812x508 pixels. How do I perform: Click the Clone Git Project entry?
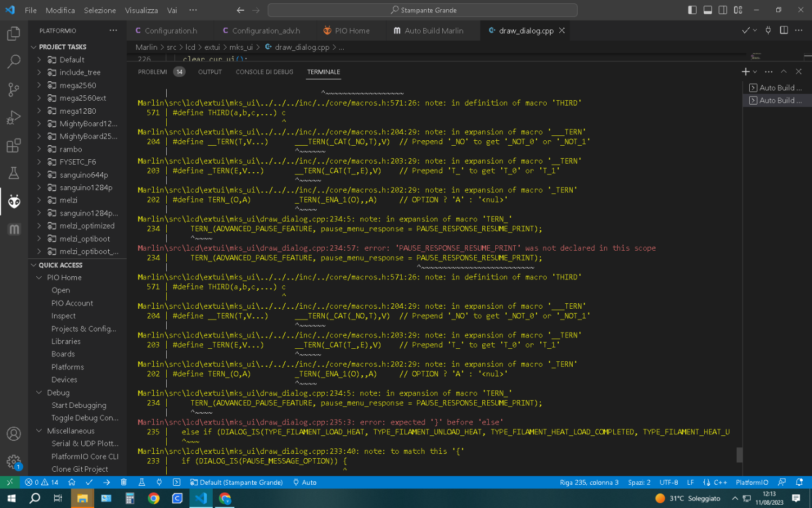tap(80, 469)
